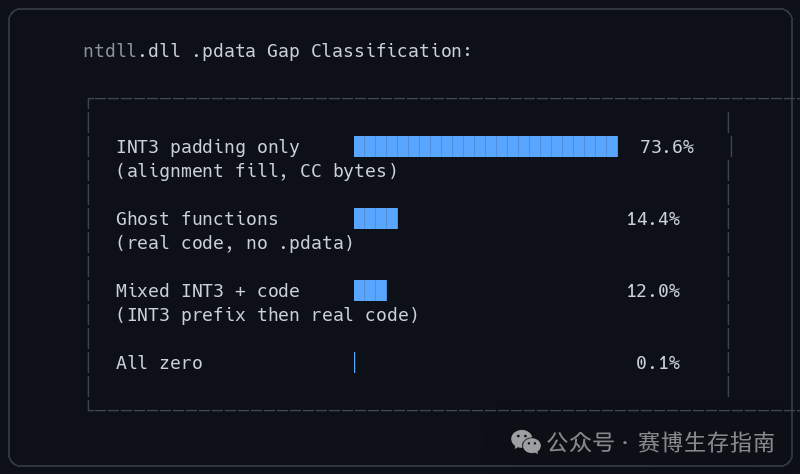Click the 0.1% percentage value
Screen dimensions: 800x474
pos(658,363)
